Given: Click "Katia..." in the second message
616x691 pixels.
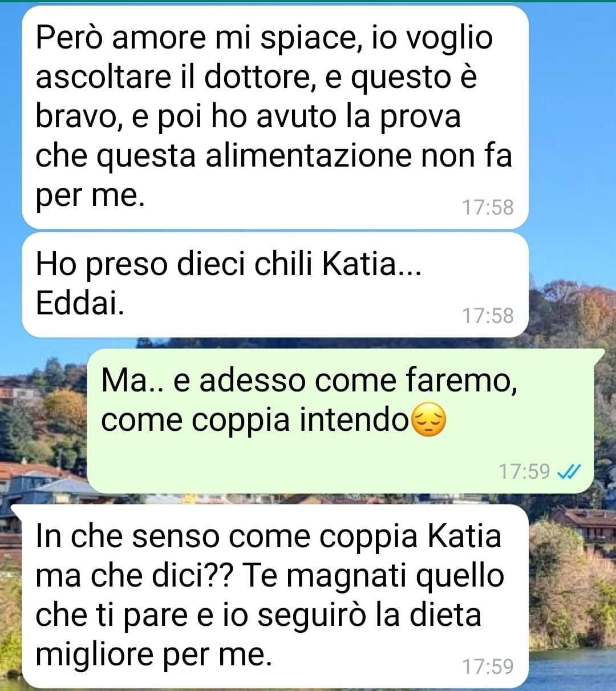Looking at the screenshot, I should tap(372, 264).
